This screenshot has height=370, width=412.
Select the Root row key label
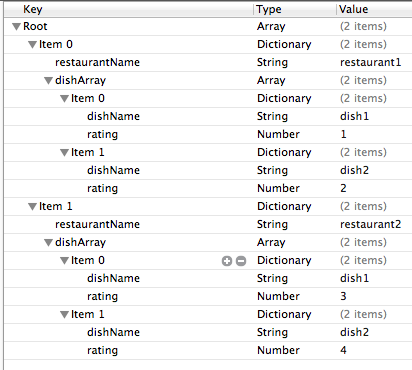tap(35, 26)
